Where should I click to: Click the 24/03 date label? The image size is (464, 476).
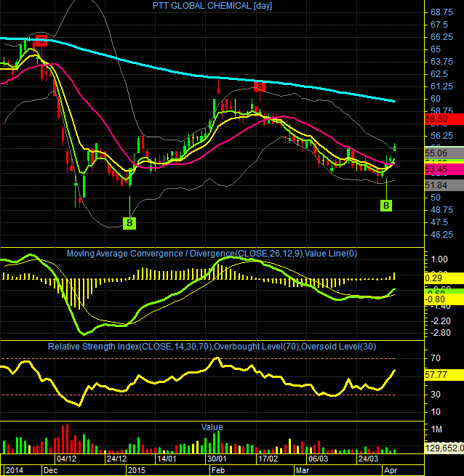[369, 459]
